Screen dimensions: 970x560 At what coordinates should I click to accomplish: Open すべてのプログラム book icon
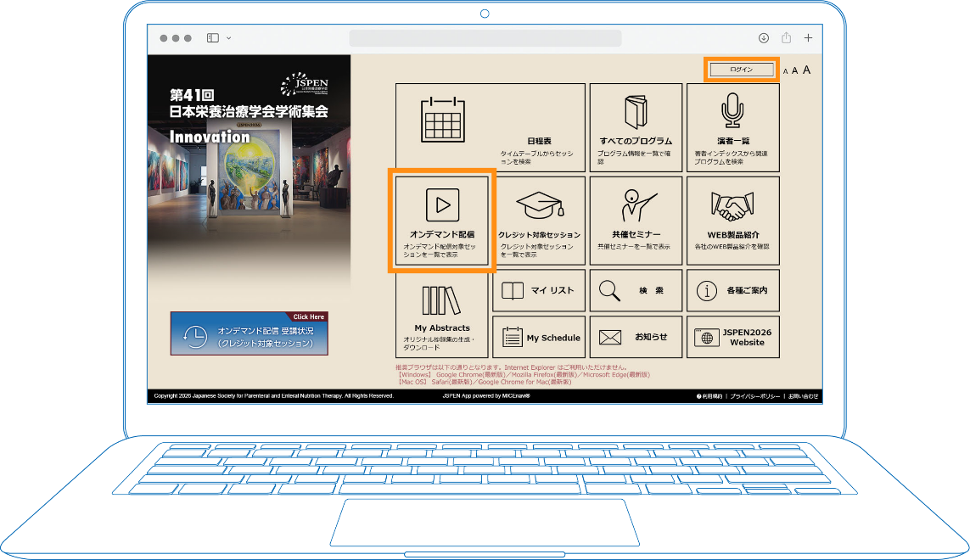click(x=636, y=112)
